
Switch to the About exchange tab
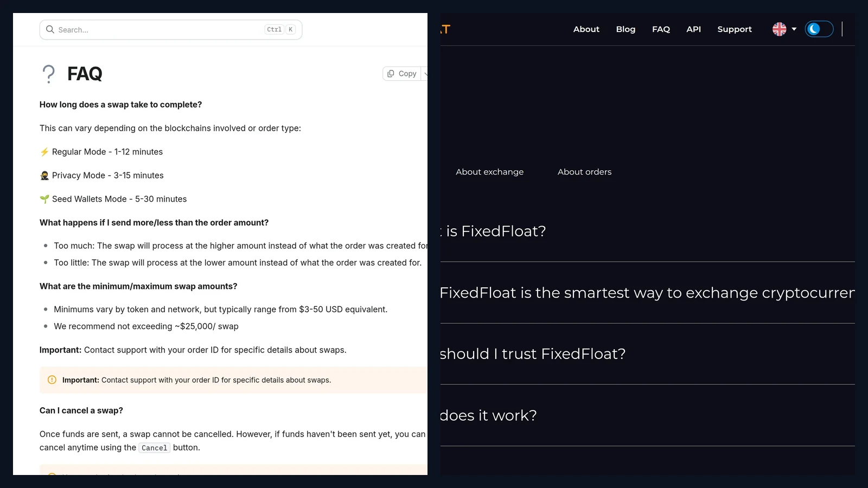[490, 172]
